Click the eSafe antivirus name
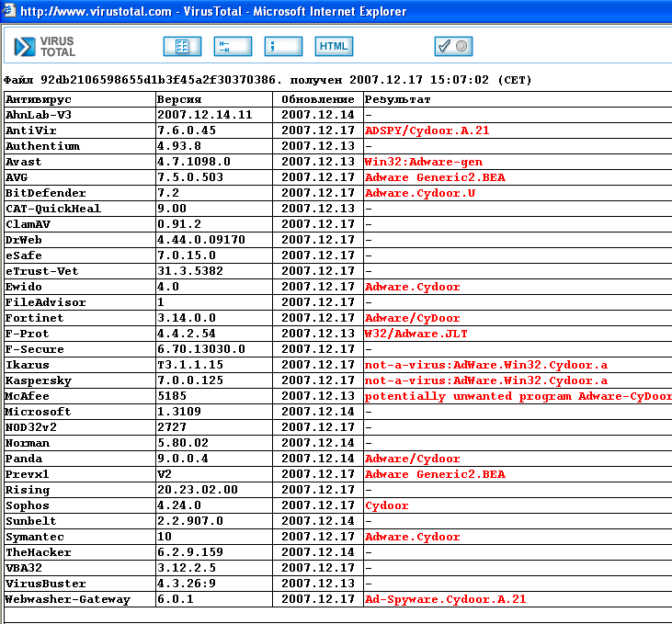This screenshot has width=672, height=624. pos(24,255)
